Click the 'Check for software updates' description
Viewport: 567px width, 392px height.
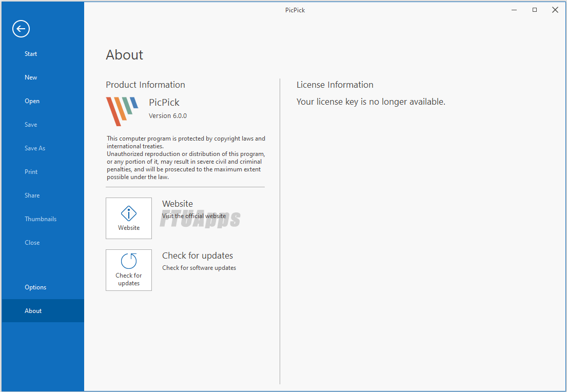click(199, 268)
